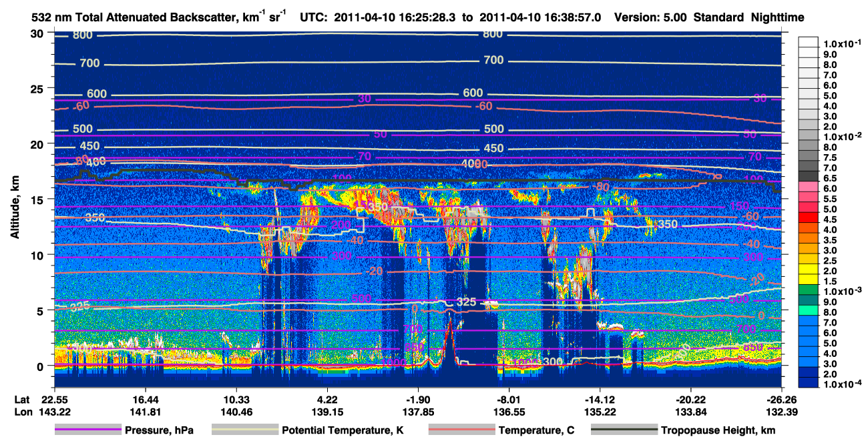Click latitude value 4.22
The width and height of the screenshot is (868, 445).
click(x=327, y=399)
